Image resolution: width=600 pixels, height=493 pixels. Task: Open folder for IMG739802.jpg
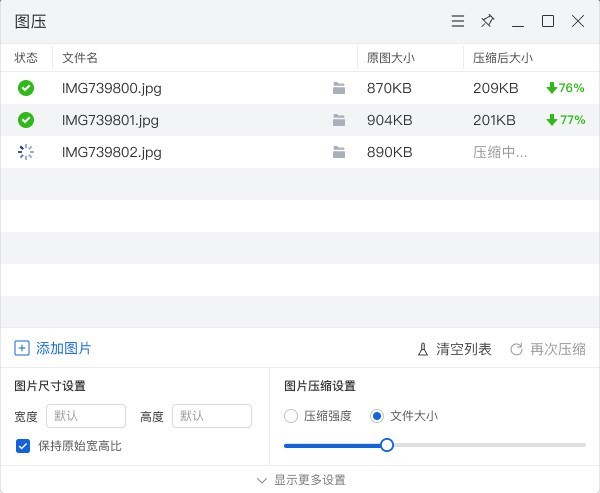(x=339, y=152)
